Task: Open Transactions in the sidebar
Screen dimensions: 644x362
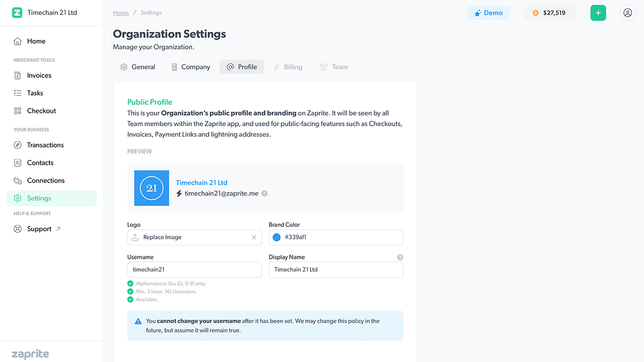Action: click(52, 145)
